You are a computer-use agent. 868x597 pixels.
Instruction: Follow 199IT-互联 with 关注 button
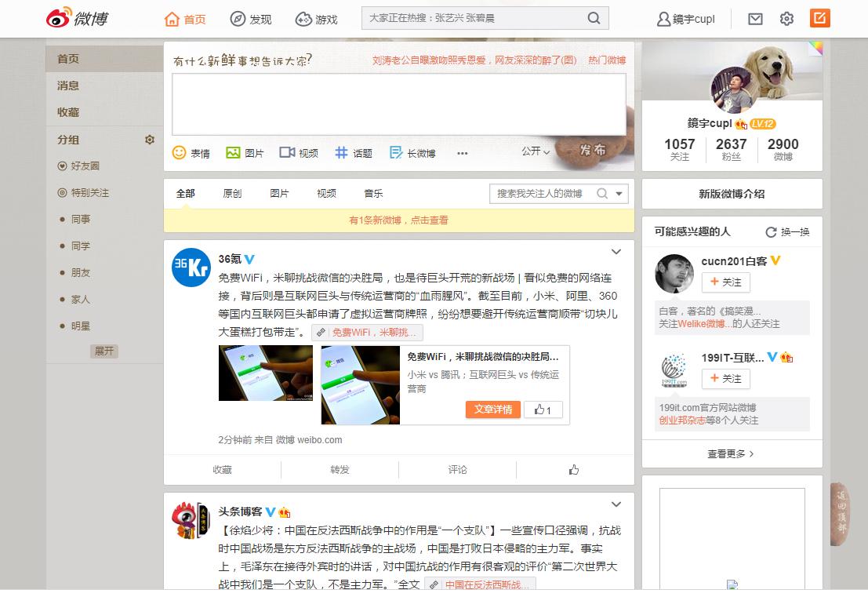tap(726, 379)
